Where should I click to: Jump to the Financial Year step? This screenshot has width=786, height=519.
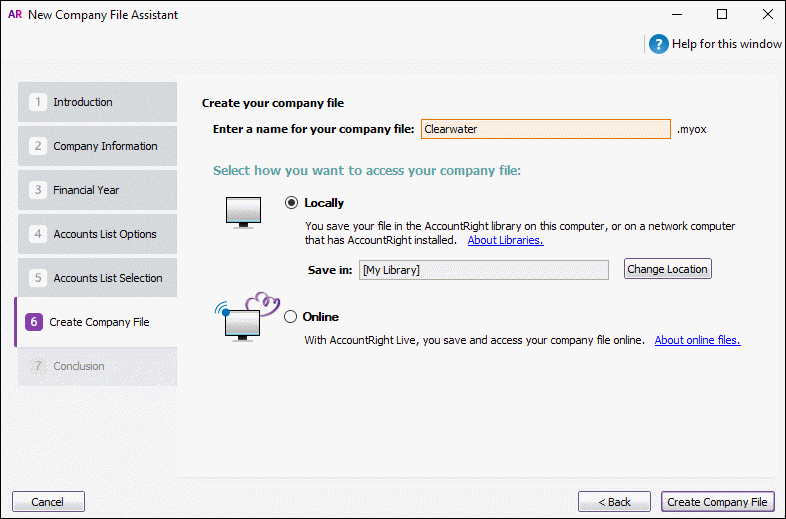97,190
